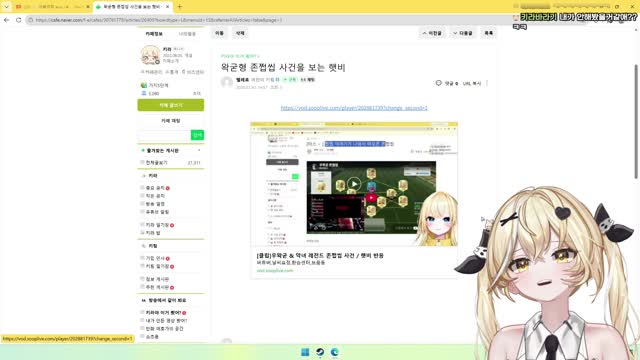Click the browser back arrow
Image resolution: width=640 pixels, height=360 pixels.
[7, 20]
